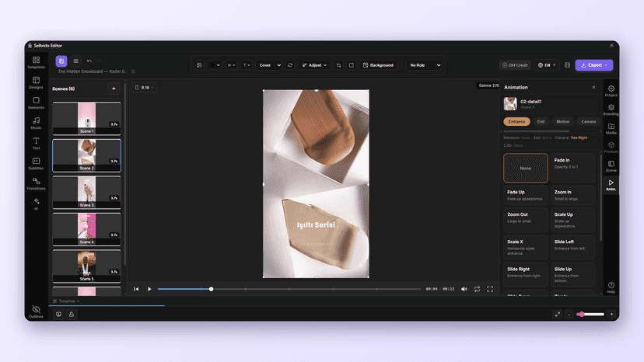Click the timeline zoom slider
Viewport: 644px width, 362px height.
pos(590,315)
